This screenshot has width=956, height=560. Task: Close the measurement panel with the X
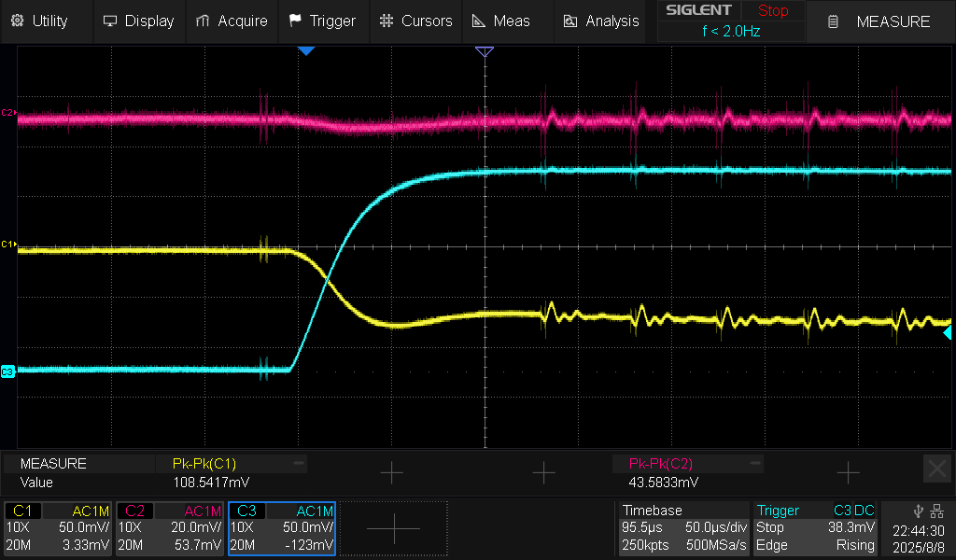tap(936, 469)
